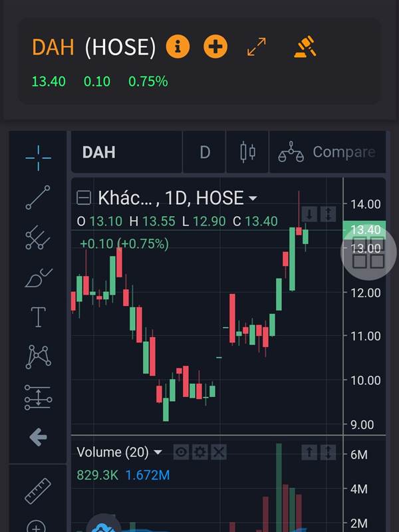
Task: Maximize main chart pane arrows
Action: [328, 214]
